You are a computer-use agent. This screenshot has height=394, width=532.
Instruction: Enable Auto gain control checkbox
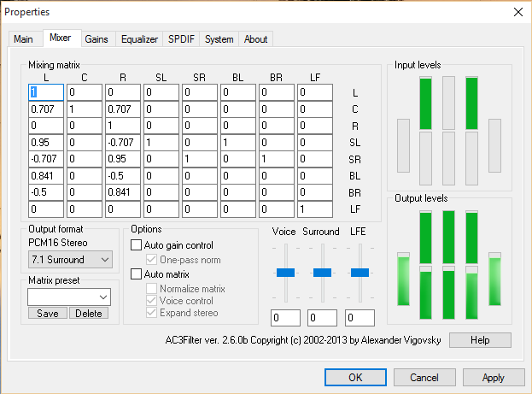click(137, 245)
